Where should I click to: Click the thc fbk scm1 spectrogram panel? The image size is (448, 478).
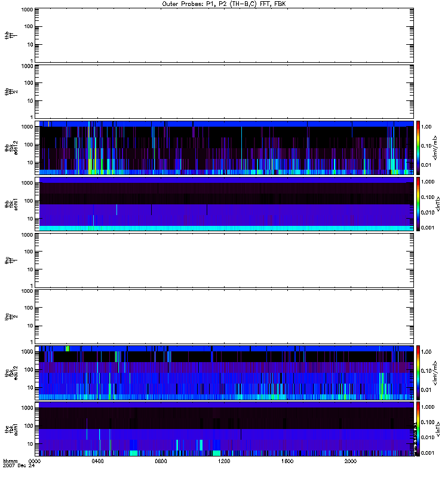pyautogui.click(x=225, y=429)
